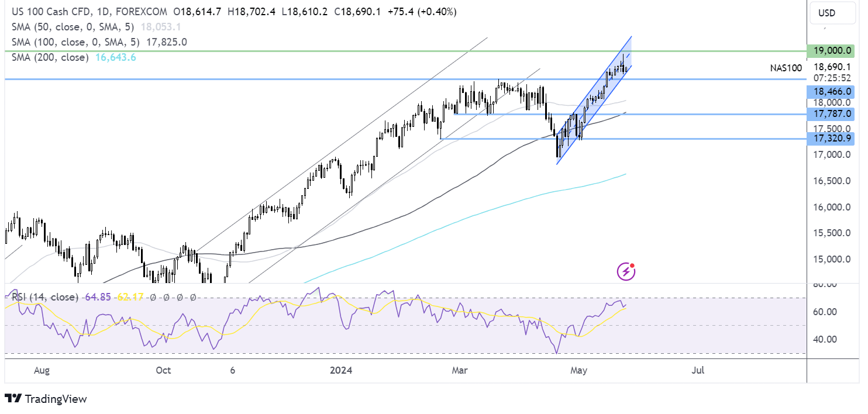This screenshot has width=868, height=414.
Task: Click the Aug label on time axis
Action: point(42,370)
